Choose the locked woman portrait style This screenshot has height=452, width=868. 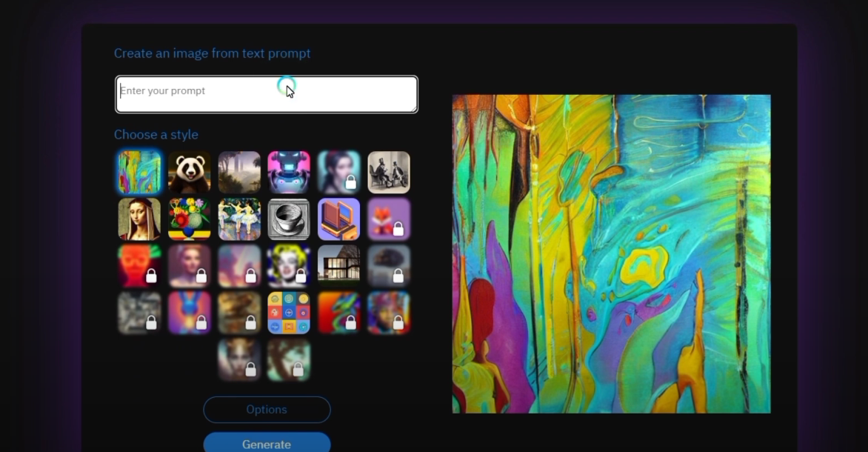(x=338, y=172)
